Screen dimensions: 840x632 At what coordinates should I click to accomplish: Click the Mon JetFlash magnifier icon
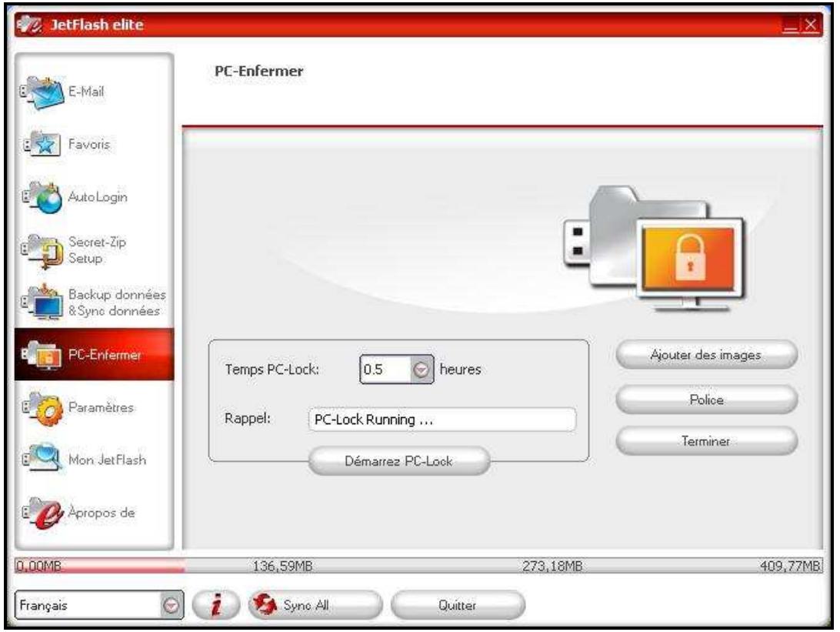point(42,458)
